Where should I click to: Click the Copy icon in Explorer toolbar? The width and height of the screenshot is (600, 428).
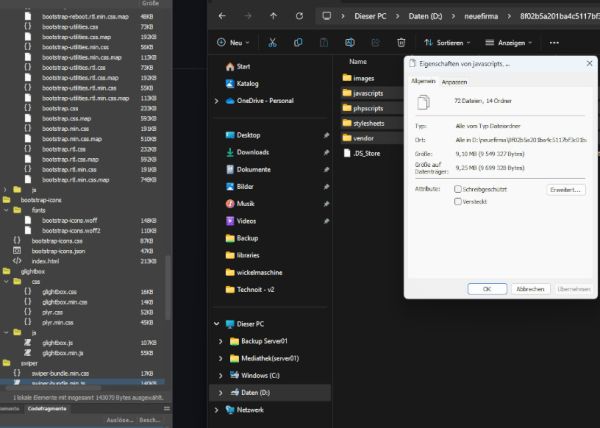(297, 43)
